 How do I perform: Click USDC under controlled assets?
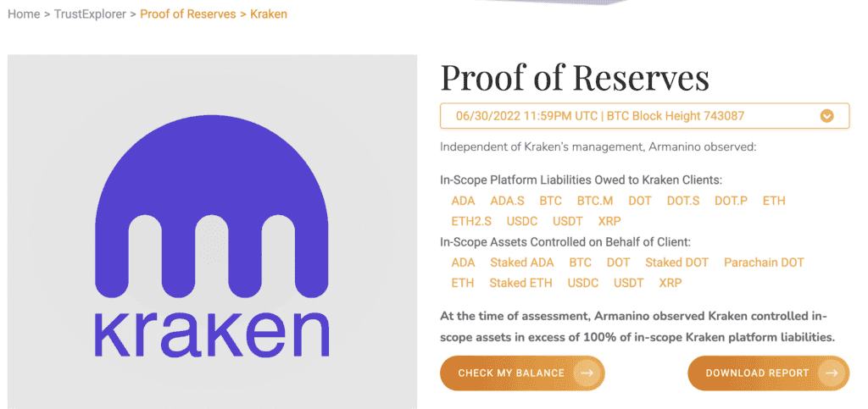coord(583,283)
